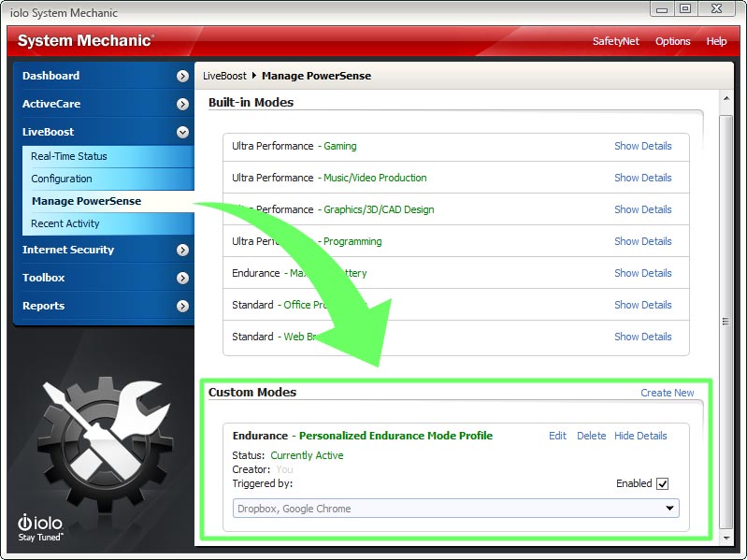Click the scrollbar down arrow
The image size is (747, 560).
pos(726,538)
